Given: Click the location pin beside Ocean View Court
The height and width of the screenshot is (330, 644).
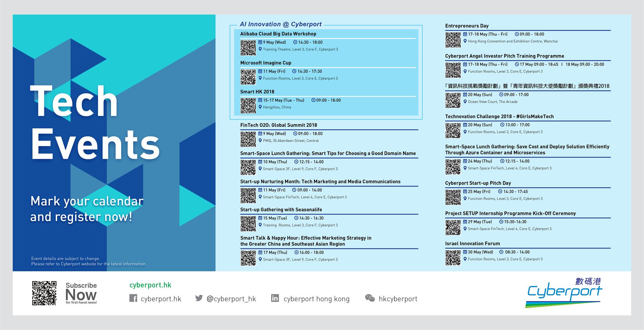Looking at the screenshot, I should click(465, 102).
